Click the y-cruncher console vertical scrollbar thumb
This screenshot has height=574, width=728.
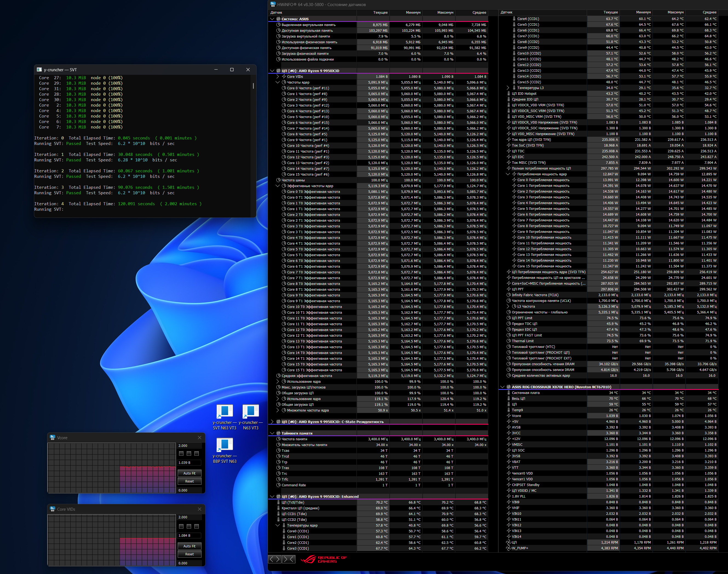click(253, 85)
